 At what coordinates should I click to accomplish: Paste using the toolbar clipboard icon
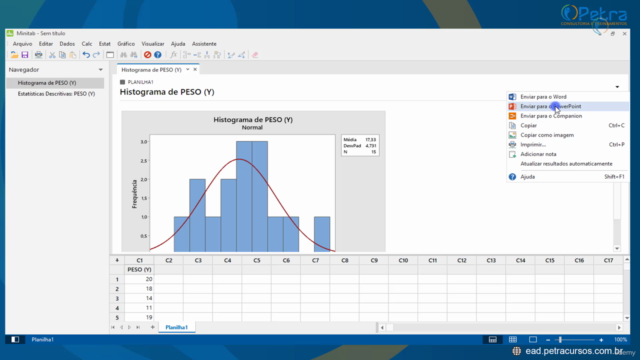[x=73, y=55]
